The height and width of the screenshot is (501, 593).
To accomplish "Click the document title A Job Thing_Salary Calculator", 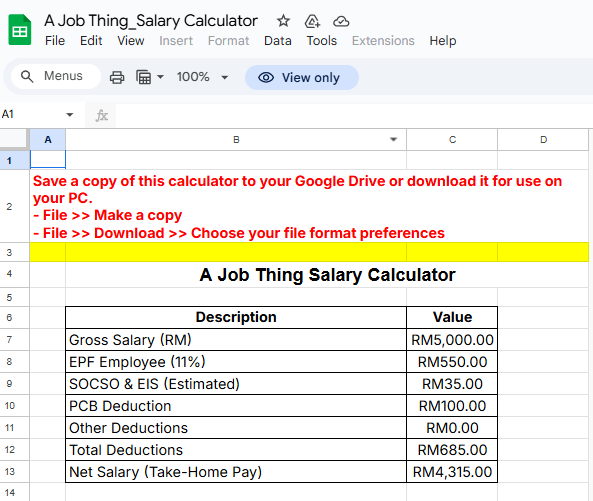I will coord(151,21).
